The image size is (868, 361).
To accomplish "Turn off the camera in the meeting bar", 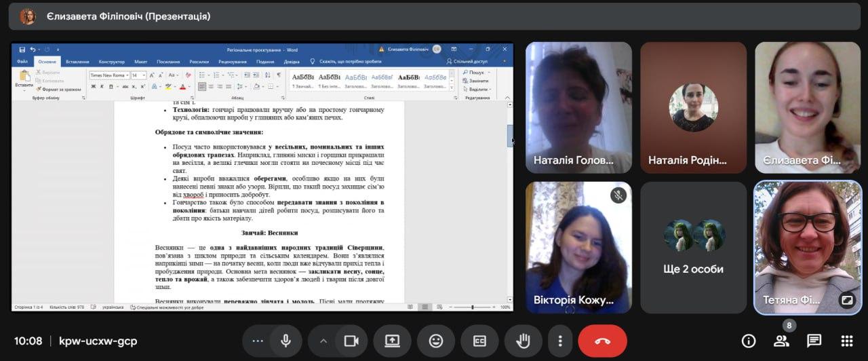I will (x=351, y=341).
